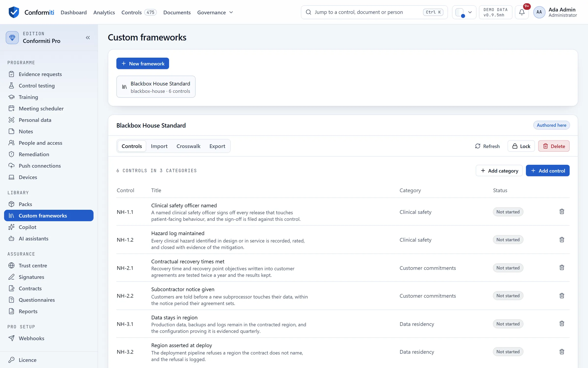Focus the Jump to a control search box
588x368 pixels.
click(x=374, y=12)
